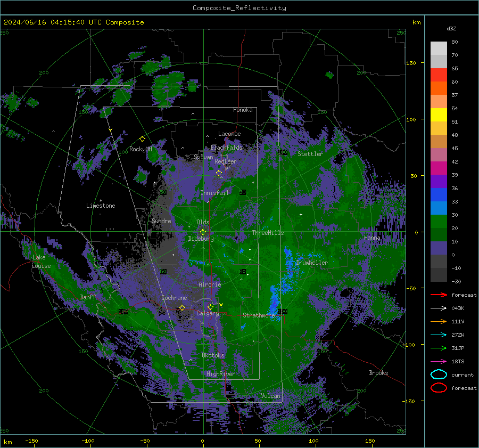Click the Drumheller map label
The height and width of the screenshot is (448, 479).
tap(312, 263)
